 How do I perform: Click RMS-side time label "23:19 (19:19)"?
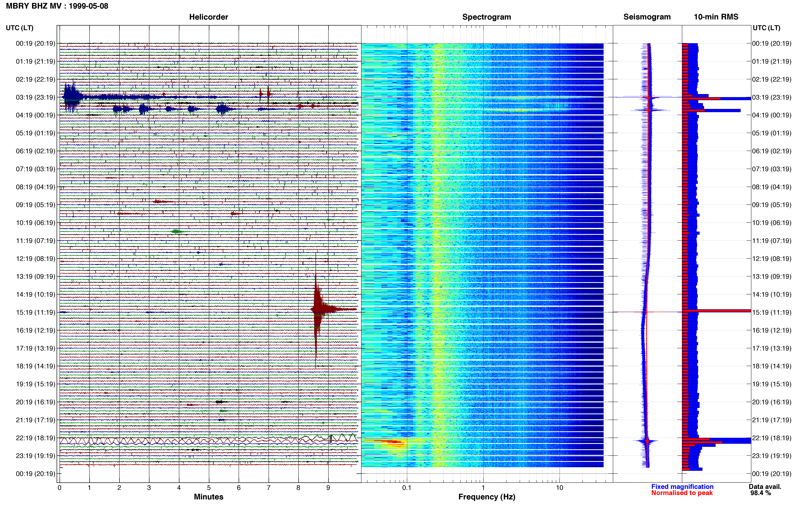[x=771, y=456]
